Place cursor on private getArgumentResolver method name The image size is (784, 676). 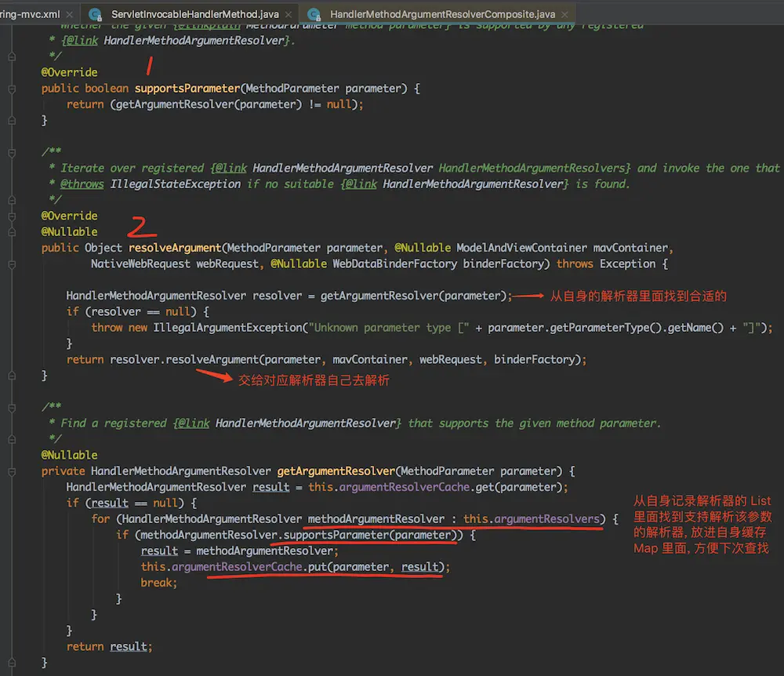(x=336, y=471)
